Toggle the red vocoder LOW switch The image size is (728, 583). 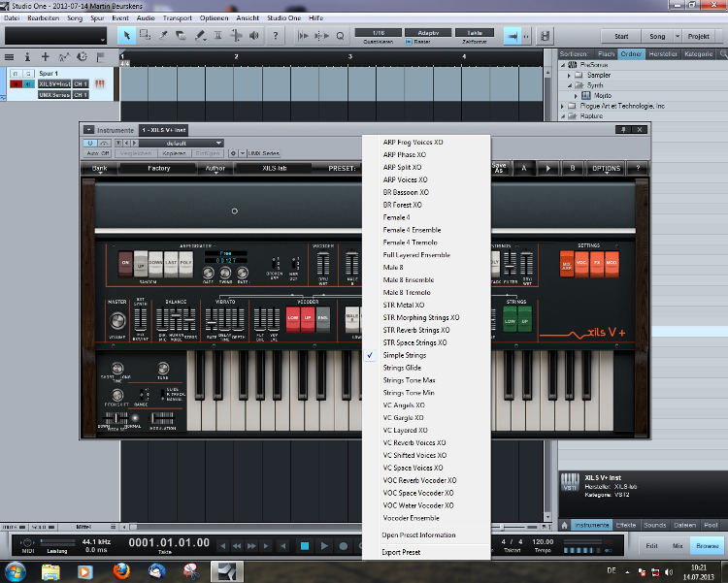pyautogui.click(x=293, y=320)
